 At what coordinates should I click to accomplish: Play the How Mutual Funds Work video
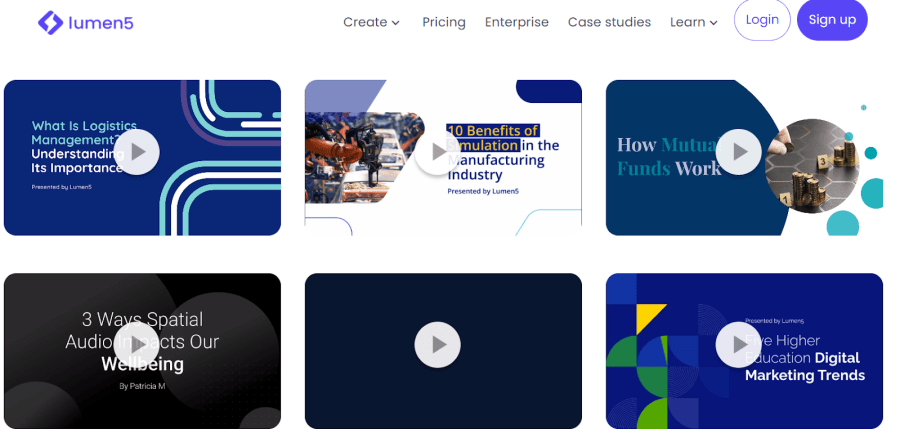739,152
